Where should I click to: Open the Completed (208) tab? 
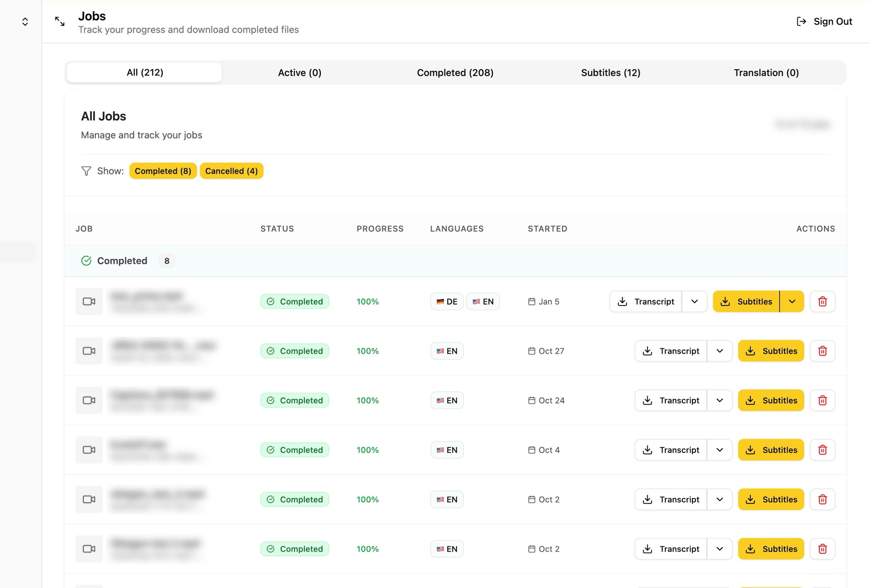click(x=455, y=73)
